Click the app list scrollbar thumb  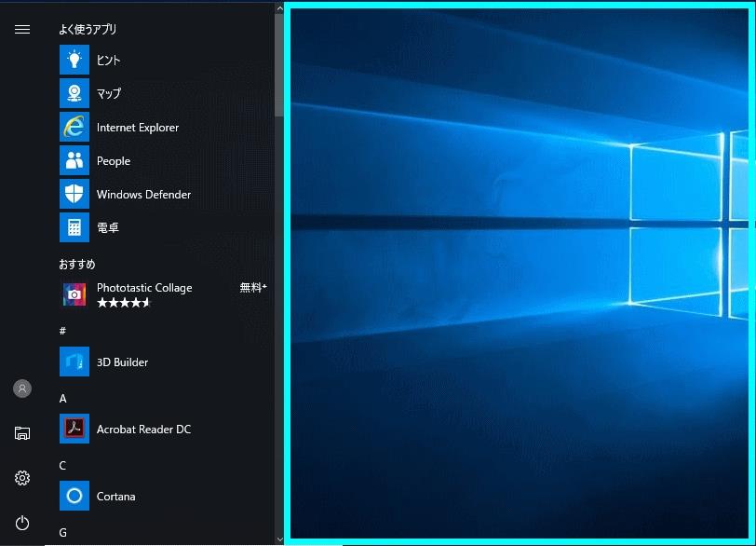coord(279,64)
